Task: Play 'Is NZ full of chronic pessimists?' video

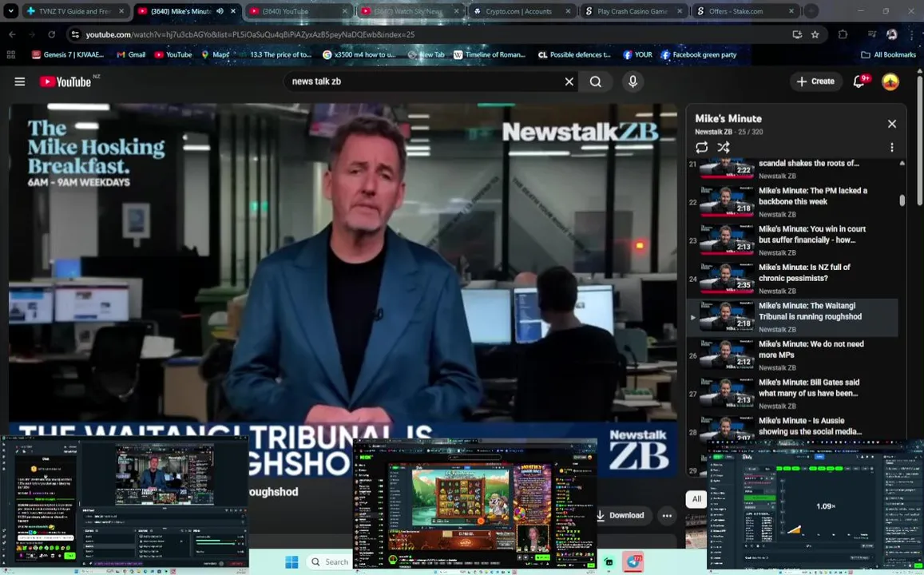Action: 792,279
